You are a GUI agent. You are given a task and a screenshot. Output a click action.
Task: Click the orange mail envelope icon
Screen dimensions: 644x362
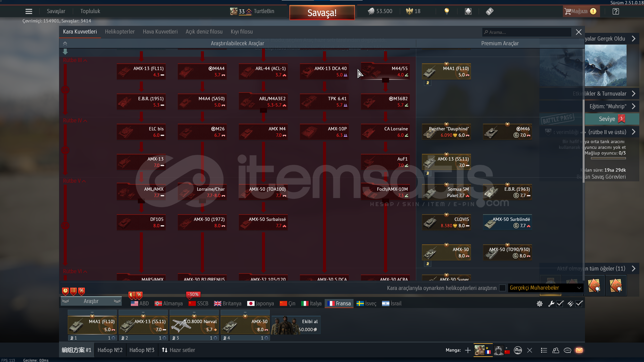[x=579, y=350]
